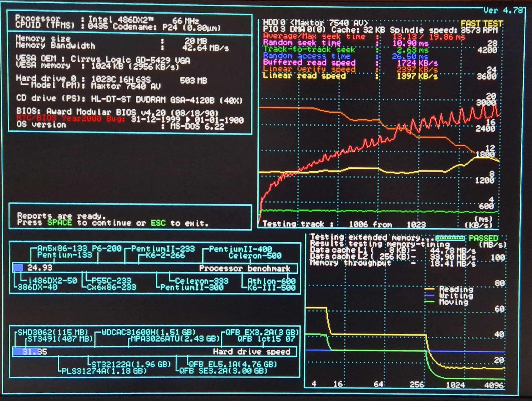
Task: Click the ST3491(407 MB) drive reference label
Action: pos(60,339)
